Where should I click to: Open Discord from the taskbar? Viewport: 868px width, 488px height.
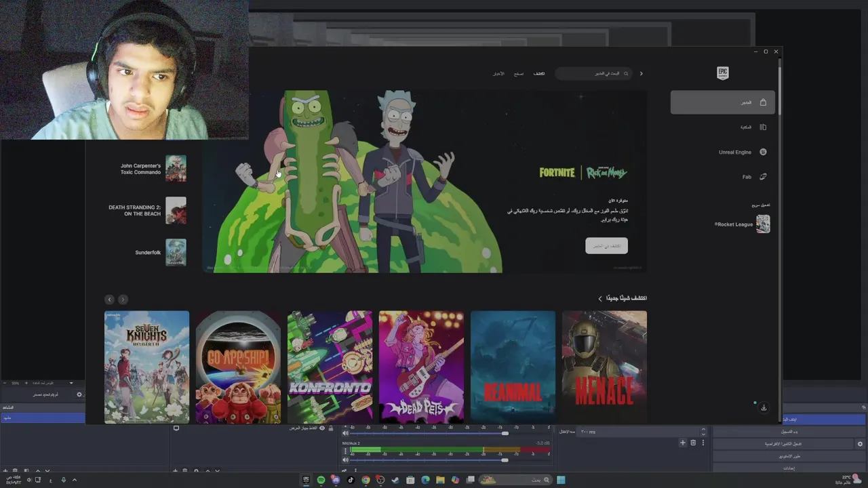click(x=336, y=480)
